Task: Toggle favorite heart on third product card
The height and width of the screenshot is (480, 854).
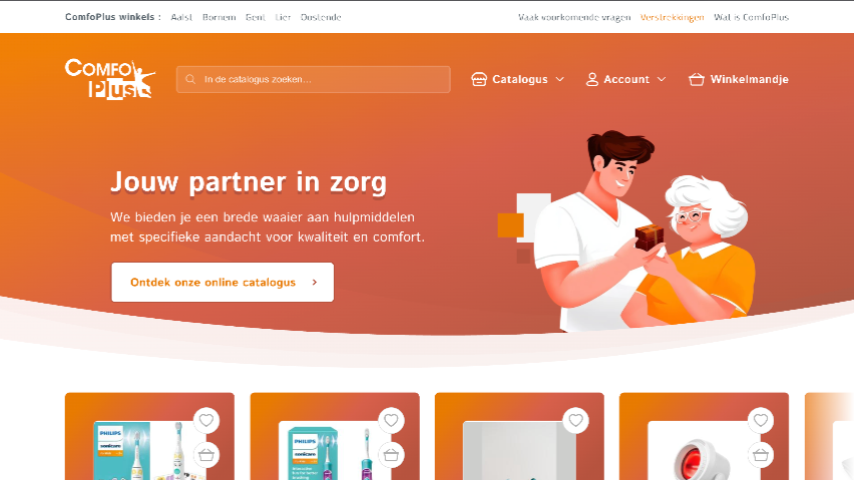Action: 576,421
